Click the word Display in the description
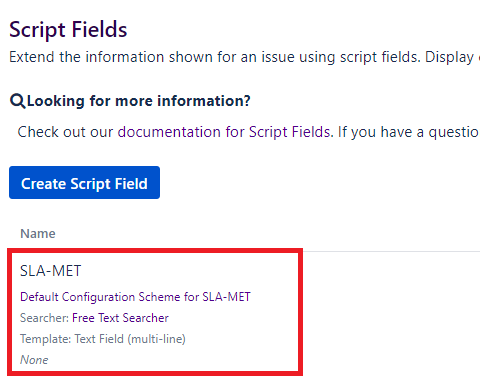 [x=449, y=57]
